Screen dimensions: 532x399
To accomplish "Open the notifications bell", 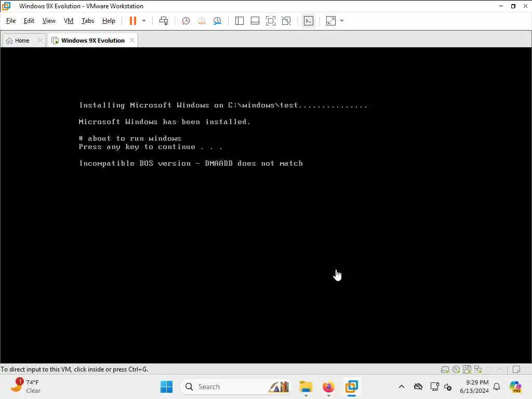I will click(497, 387).
